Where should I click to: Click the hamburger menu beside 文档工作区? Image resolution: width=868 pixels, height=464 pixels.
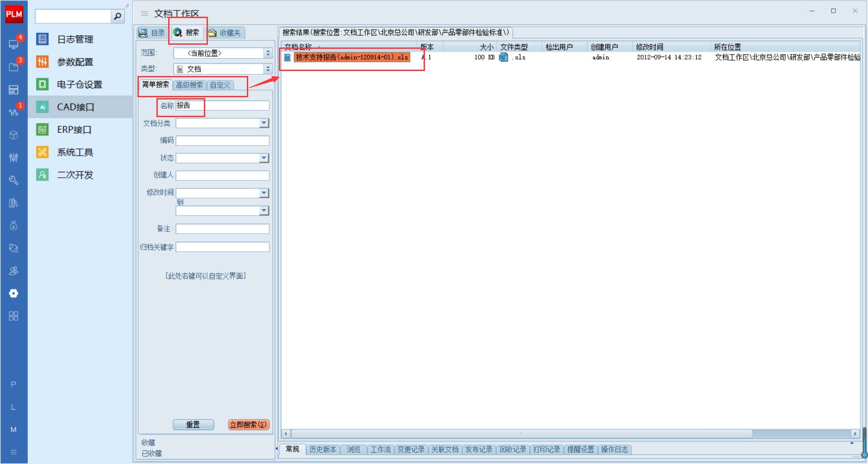point(145,14)
